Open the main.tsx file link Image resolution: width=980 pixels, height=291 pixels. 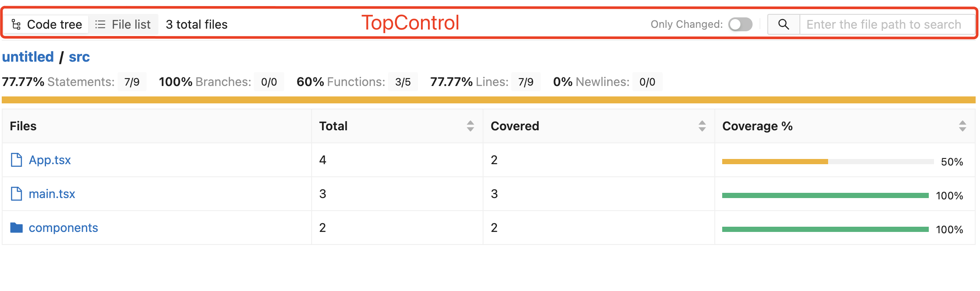(52, 194)
